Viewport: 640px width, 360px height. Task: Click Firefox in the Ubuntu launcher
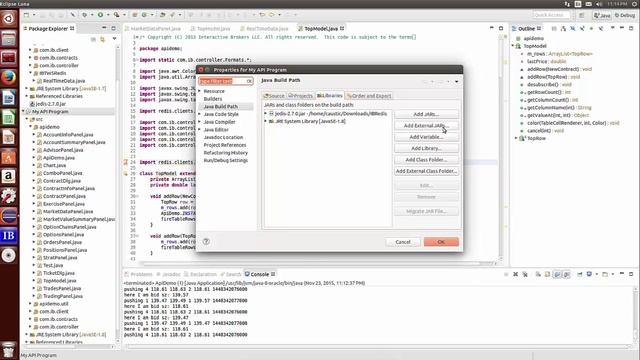pos(9,78)
